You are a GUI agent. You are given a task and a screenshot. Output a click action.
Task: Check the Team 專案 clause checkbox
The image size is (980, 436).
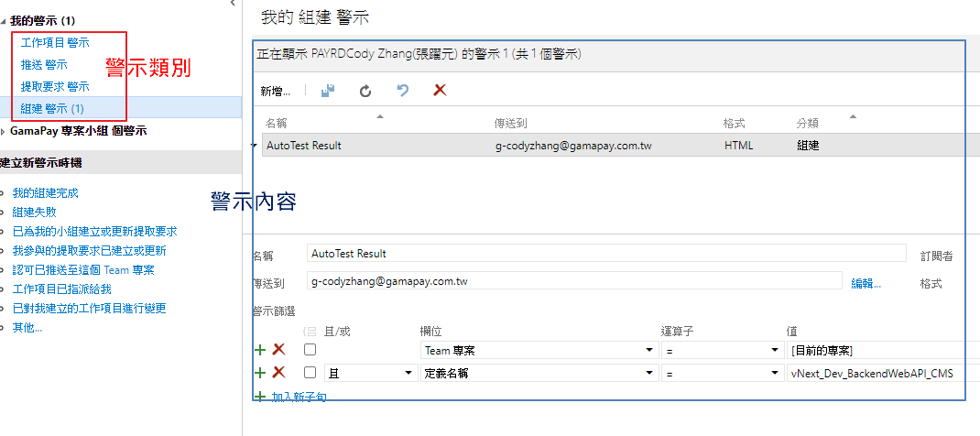point(310,350)
